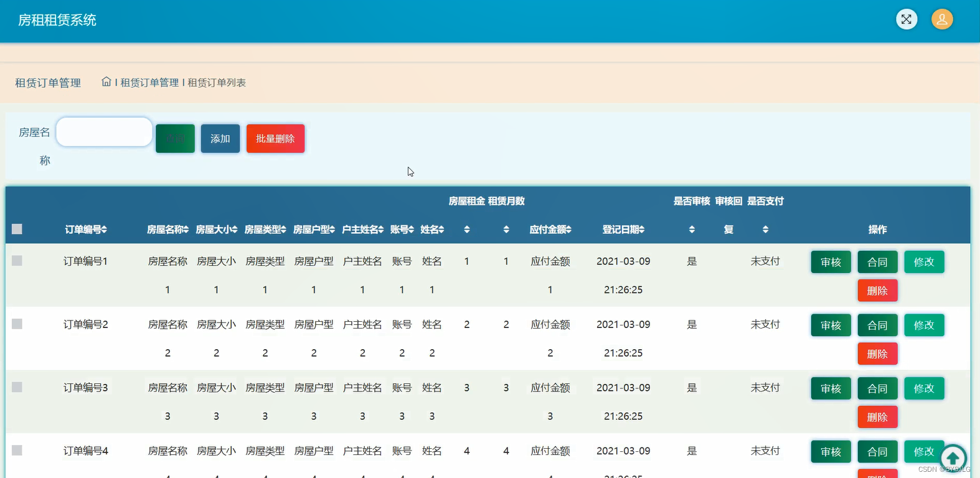Click the back-to-top arrow icon
Image resolution: width=980 pixels, height=478 pixels.
(953, 457)
